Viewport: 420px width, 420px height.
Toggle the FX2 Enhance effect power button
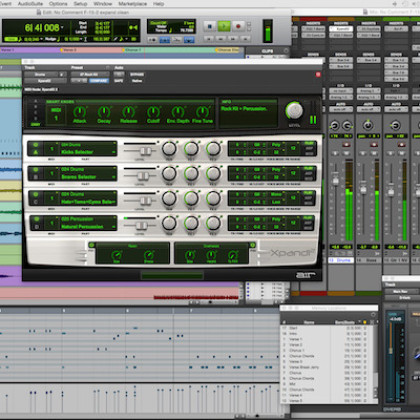pos(253,245)
